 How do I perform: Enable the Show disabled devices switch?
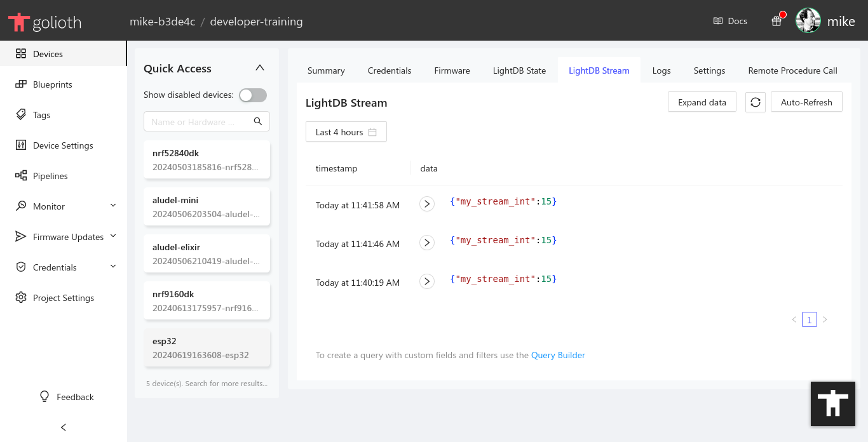tap(252, 95)
